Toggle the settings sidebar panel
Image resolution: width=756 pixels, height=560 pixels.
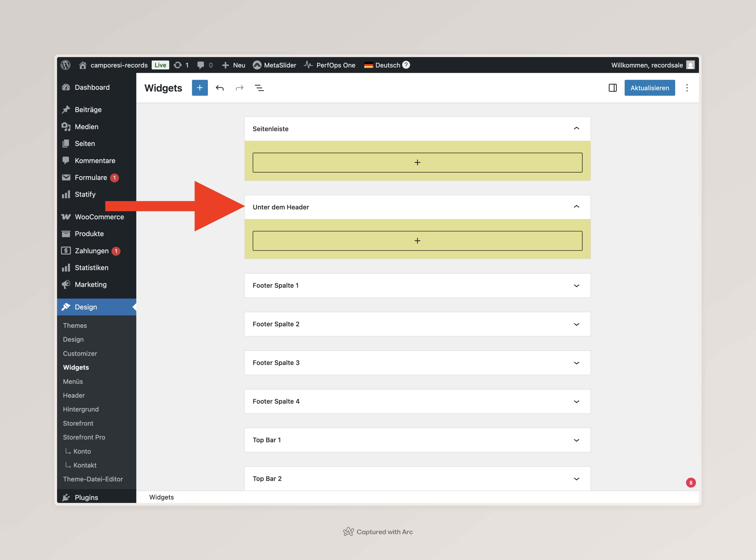[x=612, y=88]
